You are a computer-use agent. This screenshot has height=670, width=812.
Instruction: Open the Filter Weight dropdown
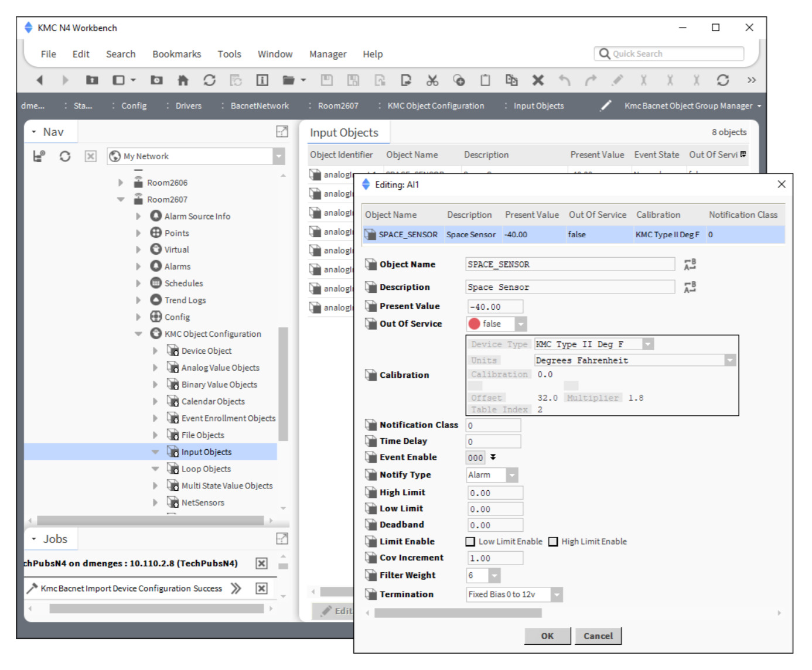494,576
